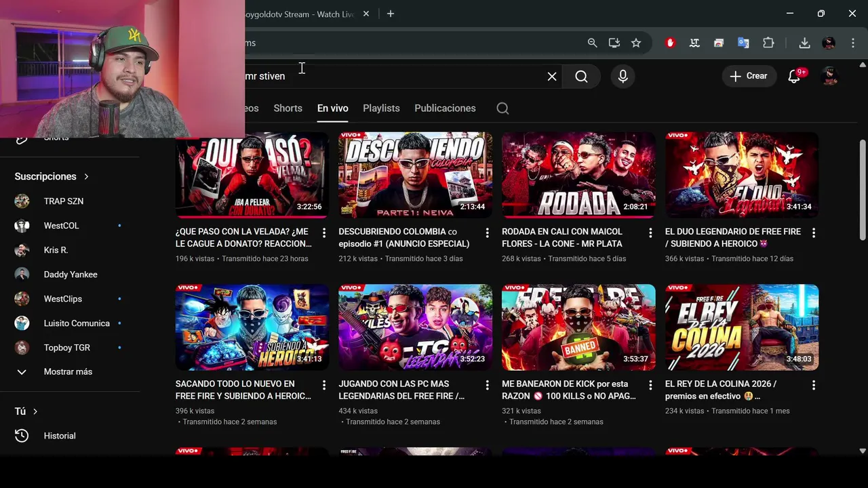Open the red shield extension icon
868x488 pixels.
pyautogui.click(x=670, y=43)
